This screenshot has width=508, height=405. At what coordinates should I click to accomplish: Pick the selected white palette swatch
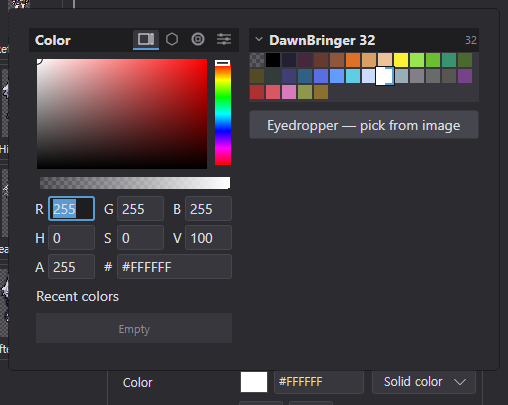pos(385,76)
